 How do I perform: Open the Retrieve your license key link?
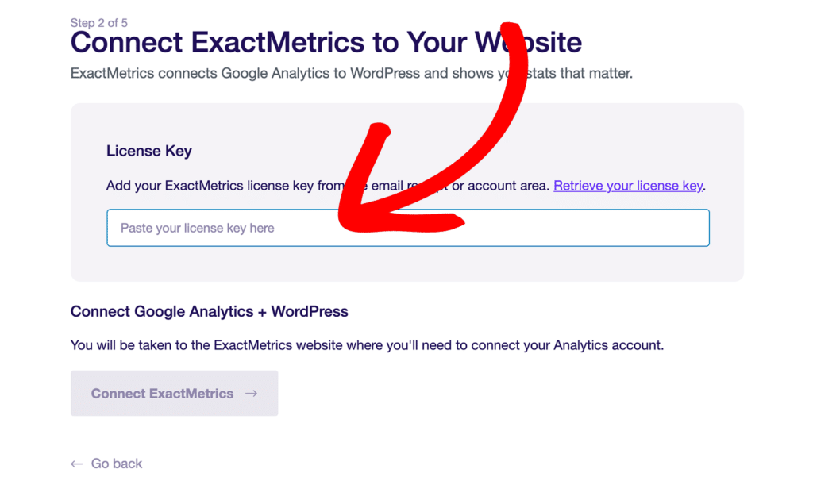pos(628,186)
